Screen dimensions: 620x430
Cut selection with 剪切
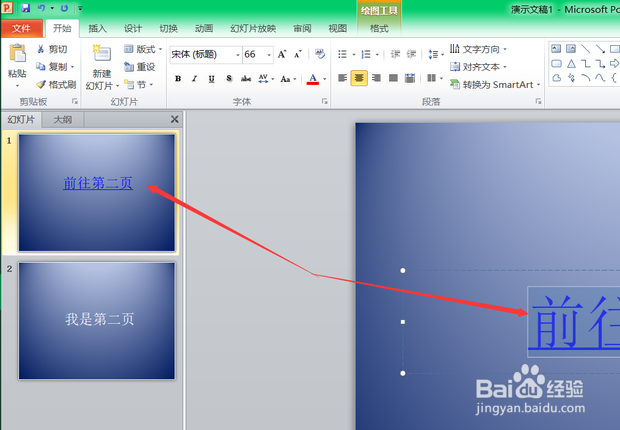[52, 49]
